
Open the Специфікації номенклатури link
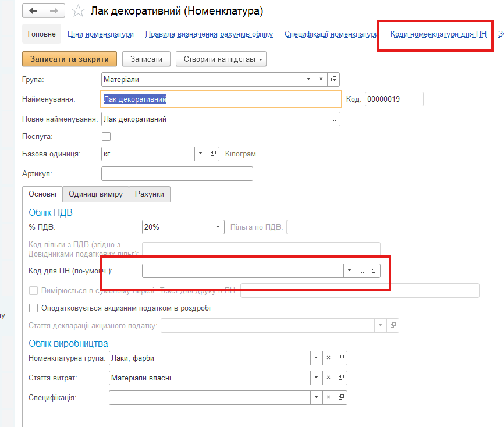(x=331, y=34)
